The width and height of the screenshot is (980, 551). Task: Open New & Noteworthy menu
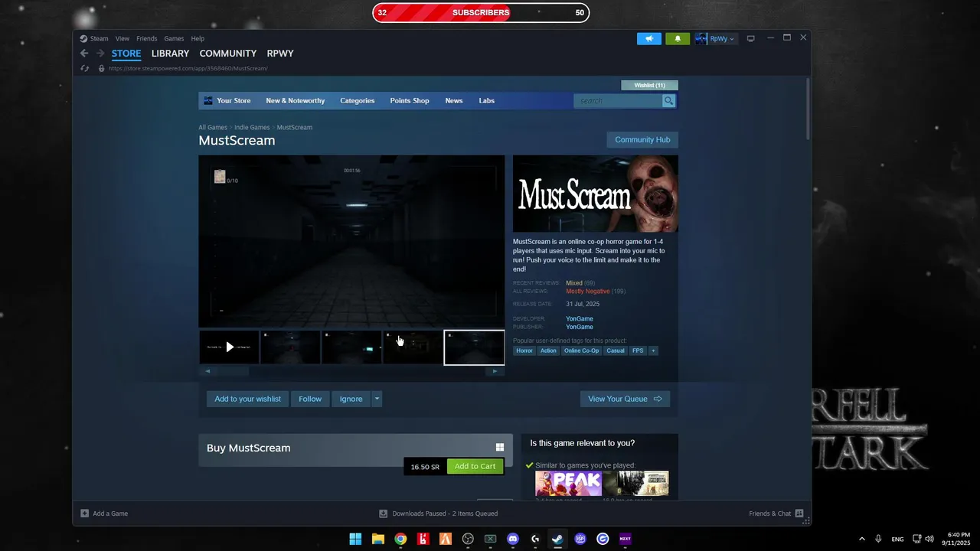pyautogui.click(x=296, y=101)
